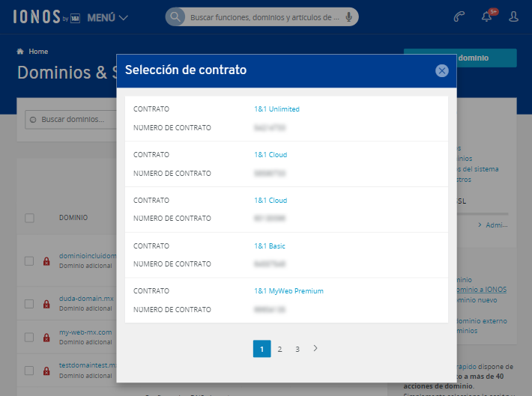532x396 pixels.
Task: Click the next page arrow
Action: (315, 348)
